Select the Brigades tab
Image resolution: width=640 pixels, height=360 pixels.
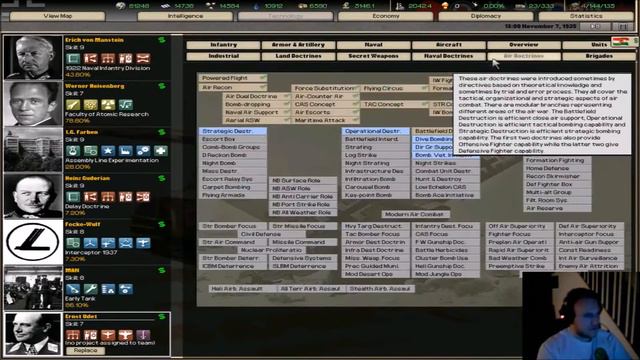click(599, 56)
